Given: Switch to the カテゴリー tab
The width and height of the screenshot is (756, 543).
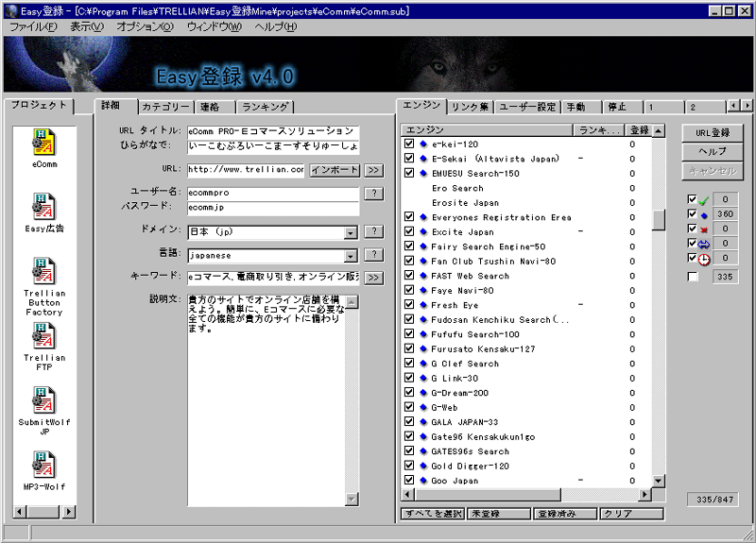Looking at the screenshot, I should (x=166, y=107).
